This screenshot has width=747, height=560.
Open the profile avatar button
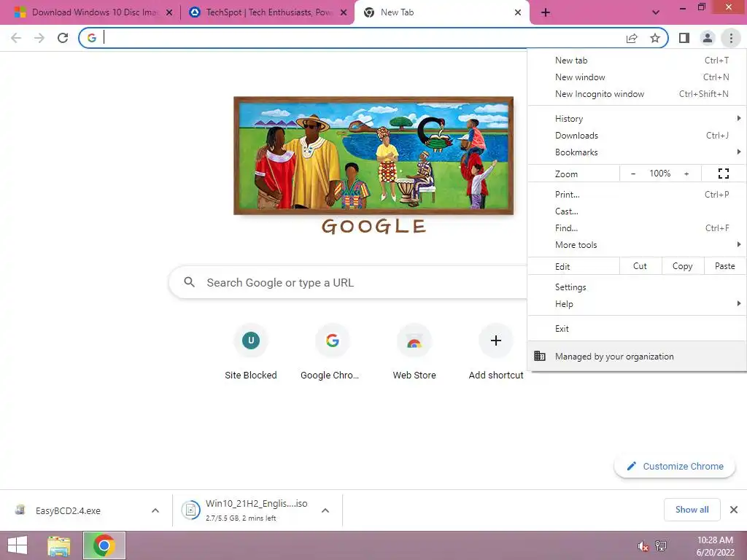point(708,38)
